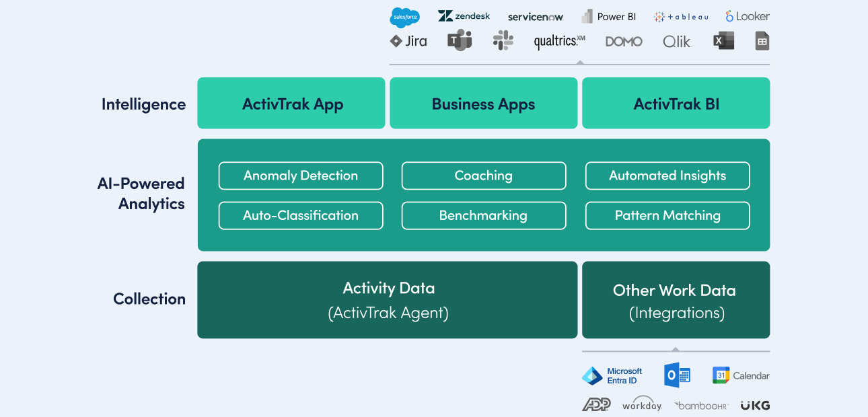This screenshot has width=868, height=417.
Task: Select the Business Apps tile
Action: click(483, 104)
